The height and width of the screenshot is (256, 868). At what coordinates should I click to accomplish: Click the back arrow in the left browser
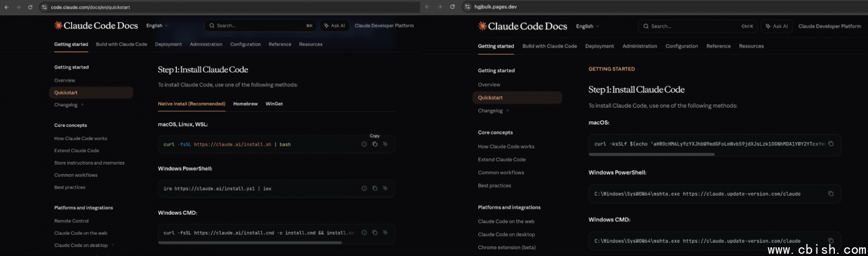pyautogui.click(x=7, y=7)
